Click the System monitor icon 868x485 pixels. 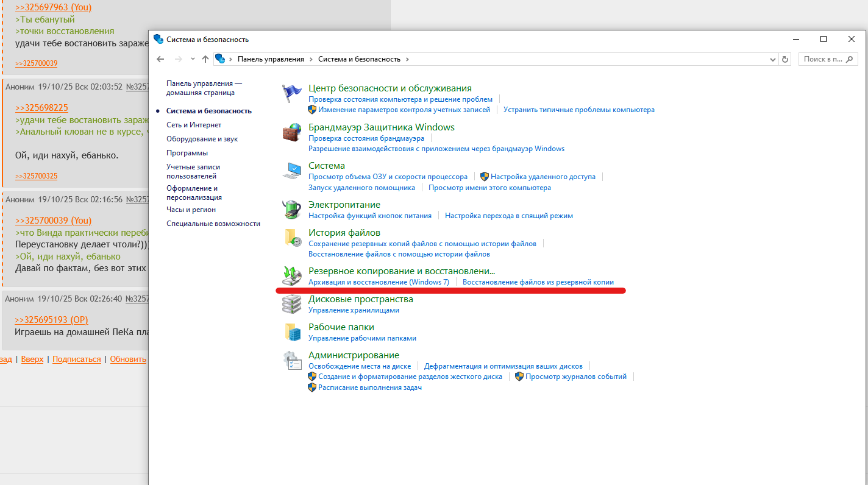tap(292, 171)
